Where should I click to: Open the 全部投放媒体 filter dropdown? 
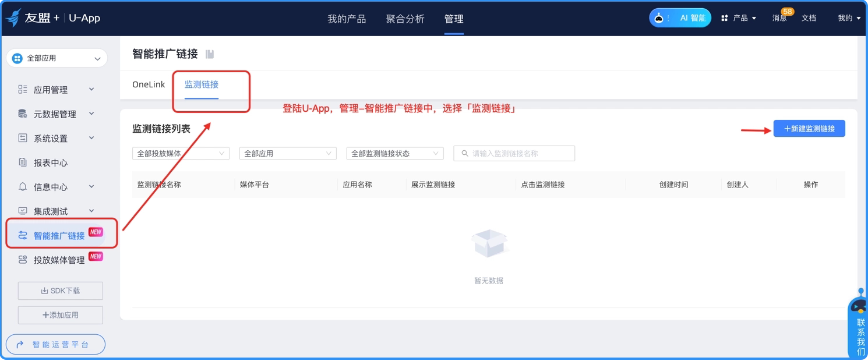coord(181,153)
